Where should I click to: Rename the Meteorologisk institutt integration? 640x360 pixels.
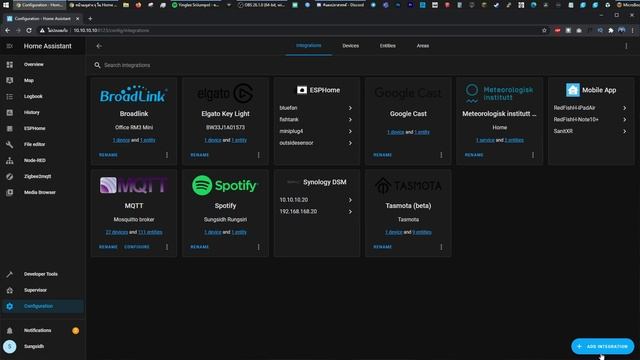coord(474,155)
